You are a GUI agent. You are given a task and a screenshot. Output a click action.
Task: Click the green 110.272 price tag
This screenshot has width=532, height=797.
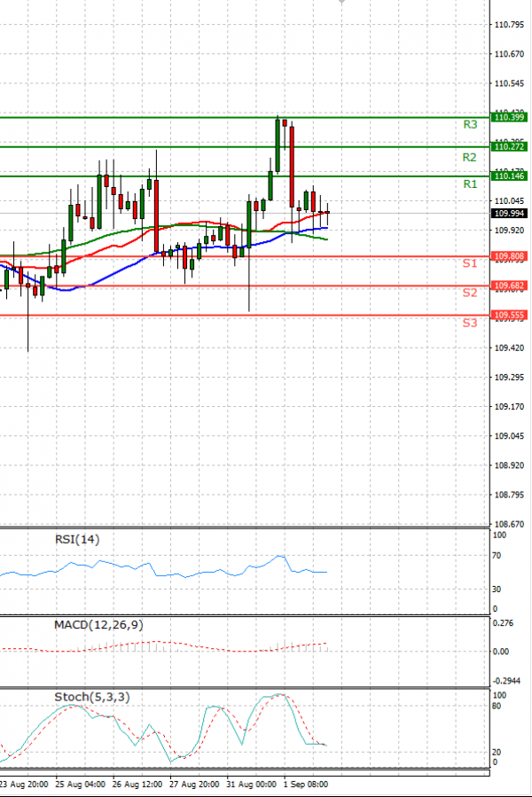click(x=509, y=147)
